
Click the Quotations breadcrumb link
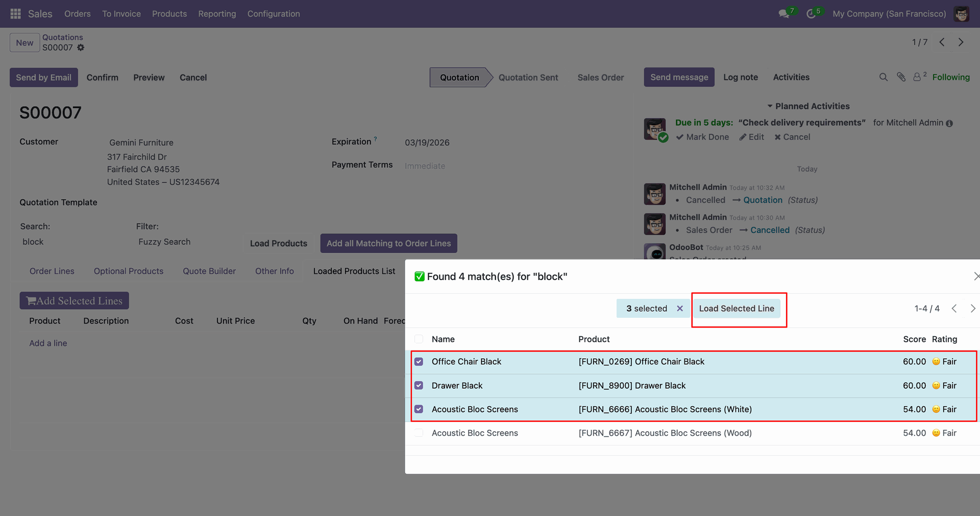point(63,37)
